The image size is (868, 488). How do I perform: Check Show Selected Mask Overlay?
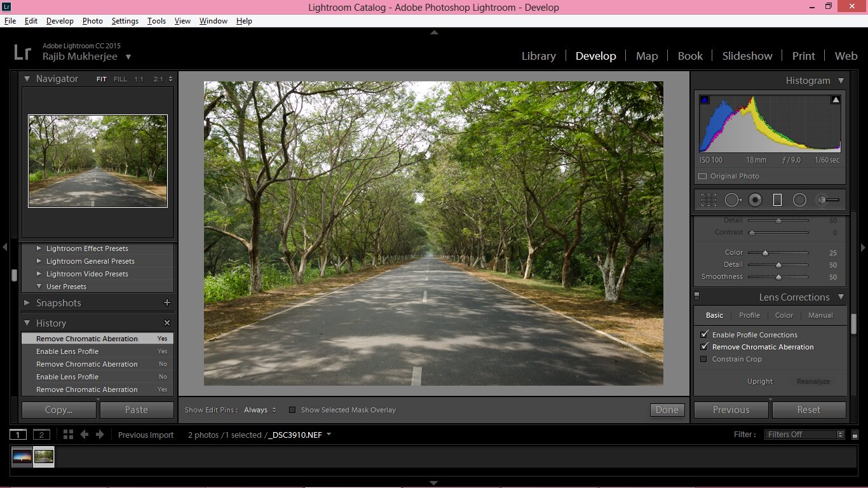point(292,410)
